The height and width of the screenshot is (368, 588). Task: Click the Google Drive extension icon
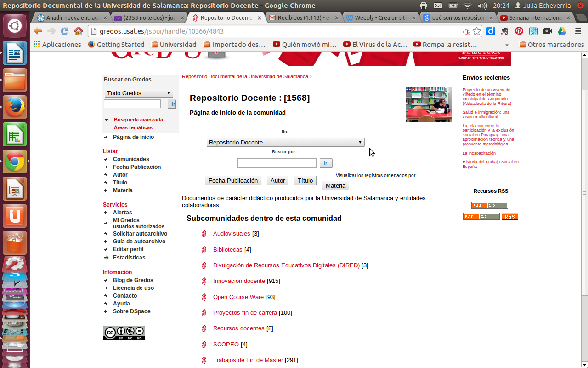click(562, 31)
